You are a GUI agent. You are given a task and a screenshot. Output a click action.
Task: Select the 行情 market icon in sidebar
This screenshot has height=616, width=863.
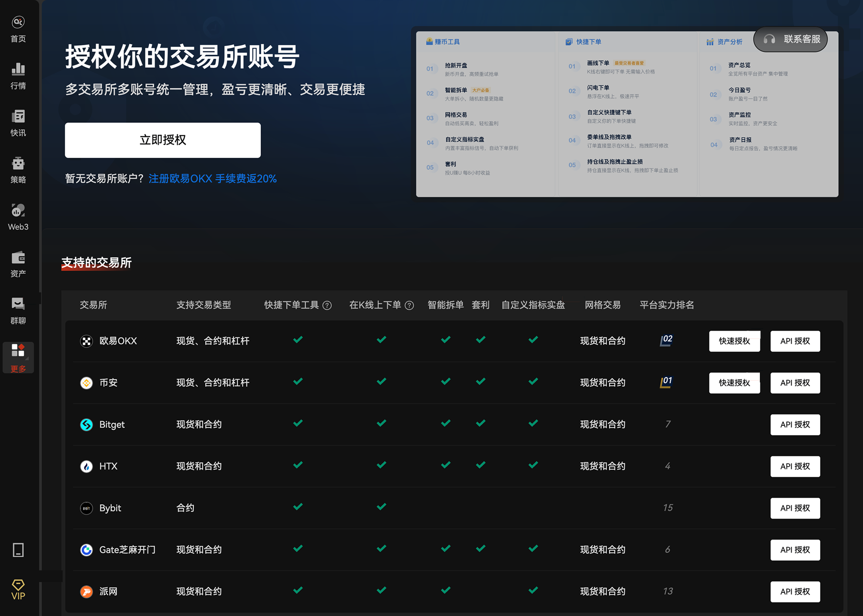18,75
